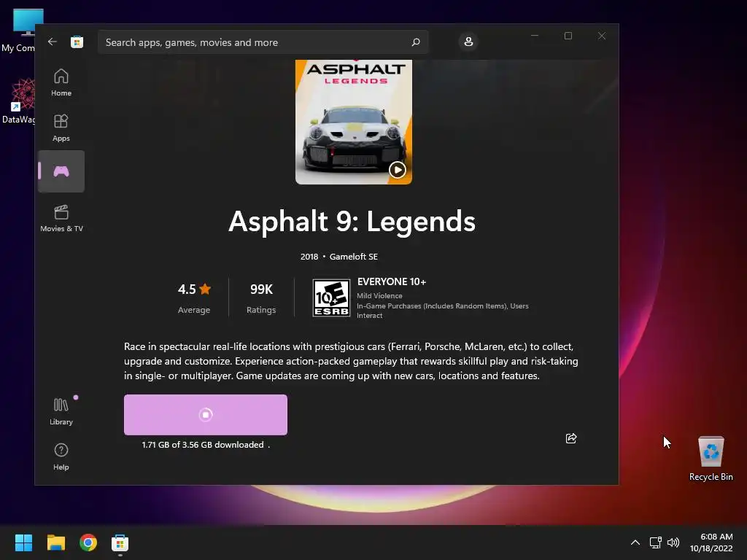The image size is (747, 560).
Task: Show hidden icons in system tray
Action: pos(635,542)
